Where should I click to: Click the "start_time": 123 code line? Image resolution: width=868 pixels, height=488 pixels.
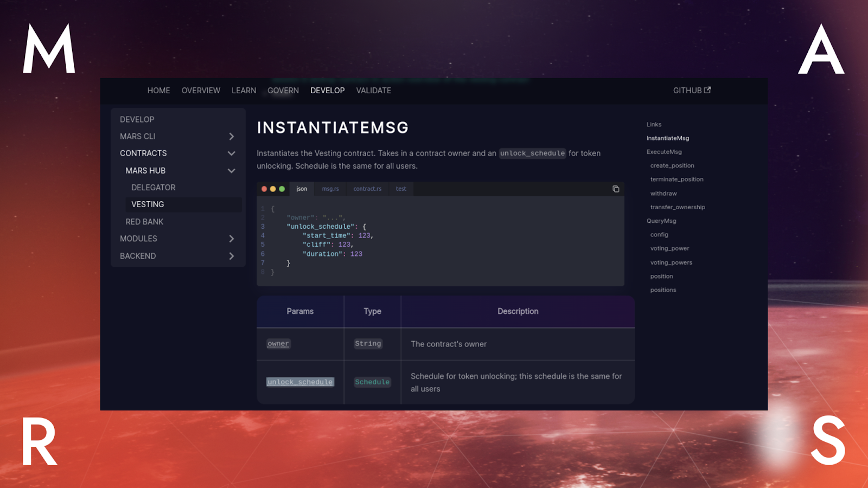coord(338,236)
